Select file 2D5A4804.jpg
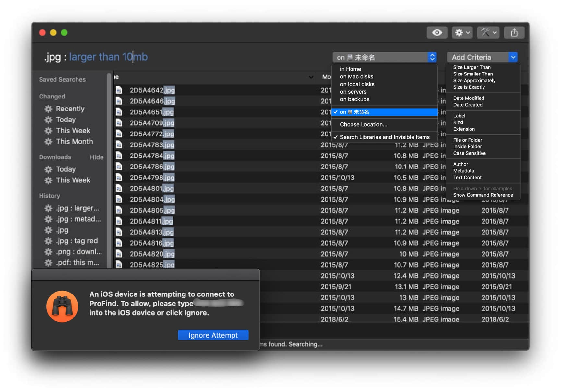 [x=152, y=199]
